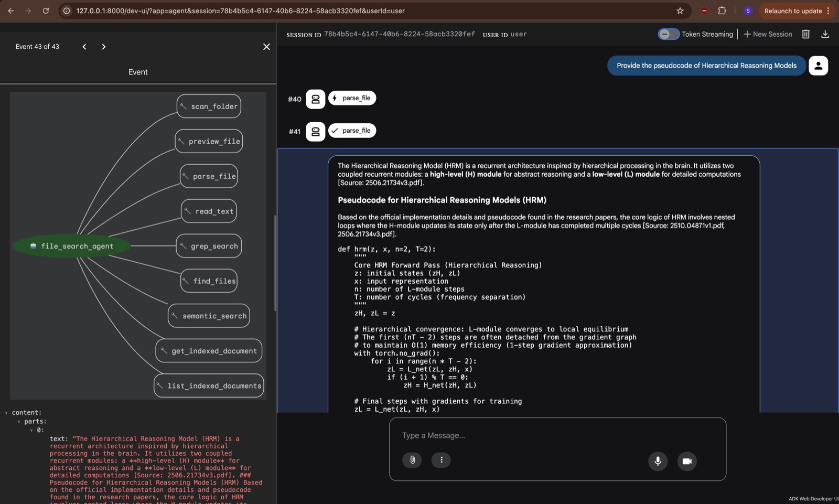
Task: Bookmark this page star icon
Action: tap(680, 10)
